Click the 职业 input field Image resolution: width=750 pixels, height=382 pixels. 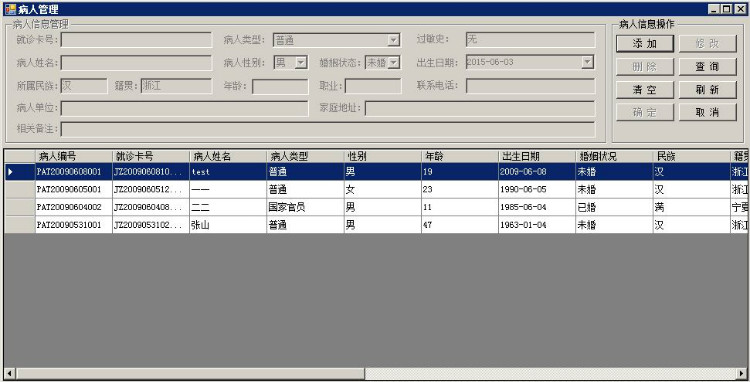(373, 87)
